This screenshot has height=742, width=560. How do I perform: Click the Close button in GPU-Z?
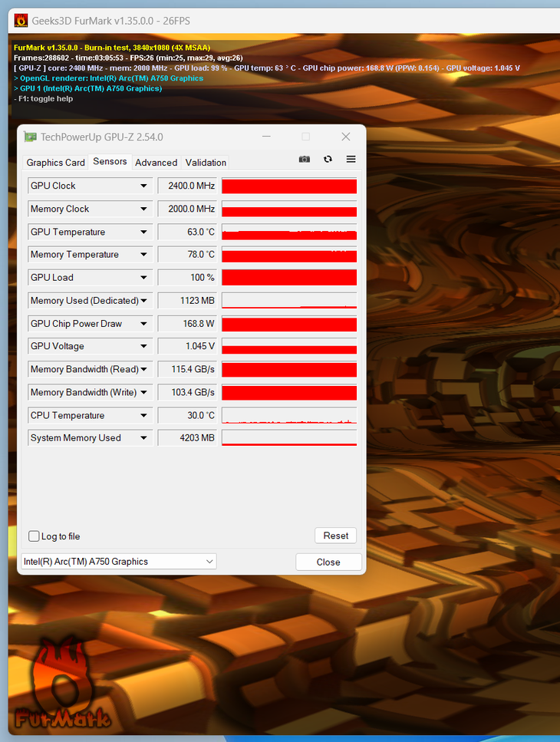pyautogui.click(x=328, y=562)
